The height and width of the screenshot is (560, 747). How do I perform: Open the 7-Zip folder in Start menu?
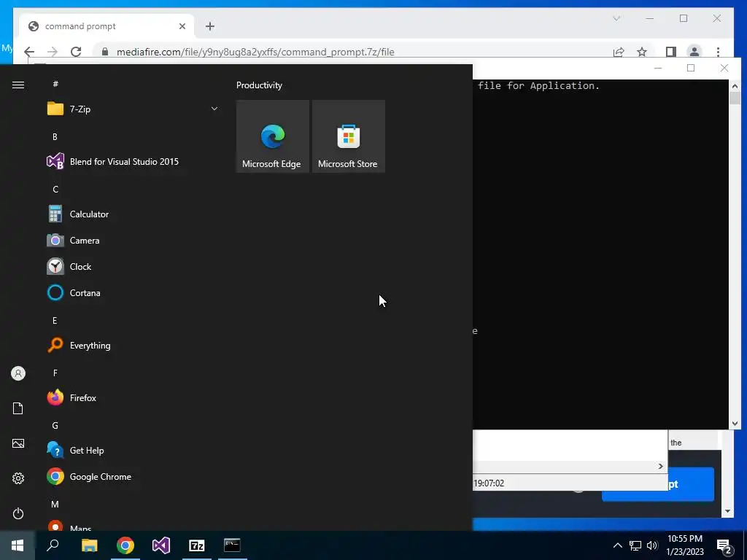[x=133, y=109]
